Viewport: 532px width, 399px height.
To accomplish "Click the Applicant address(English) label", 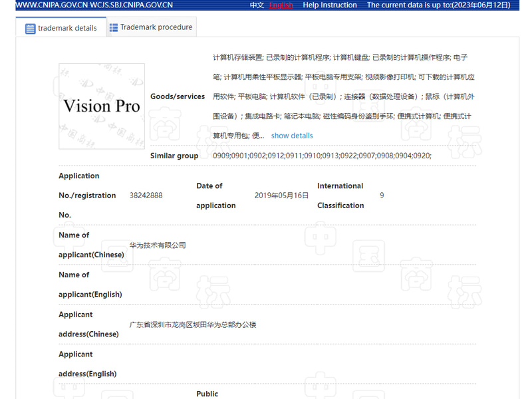I will tap(88, 364).
